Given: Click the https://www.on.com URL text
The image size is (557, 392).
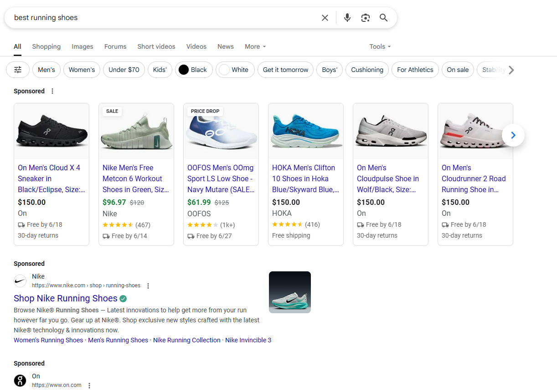Looking at the screenshot, I should [57, 385].
